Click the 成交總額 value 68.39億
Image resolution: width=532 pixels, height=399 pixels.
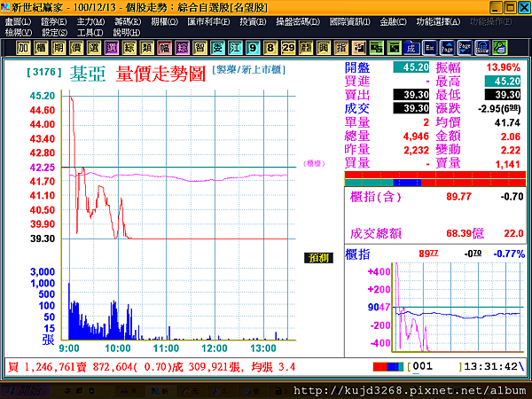[x=465, y=233]
